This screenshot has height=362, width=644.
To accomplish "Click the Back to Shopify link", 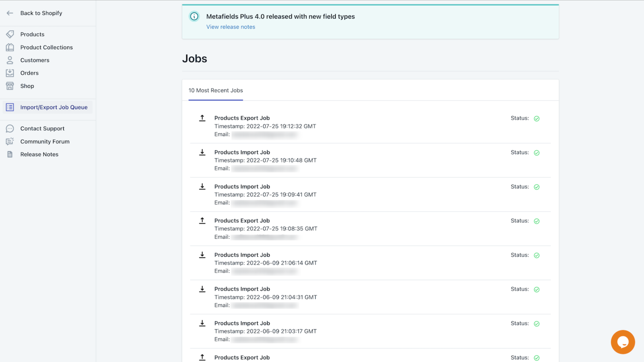I will pyautogui.click(x=41, y=13).
